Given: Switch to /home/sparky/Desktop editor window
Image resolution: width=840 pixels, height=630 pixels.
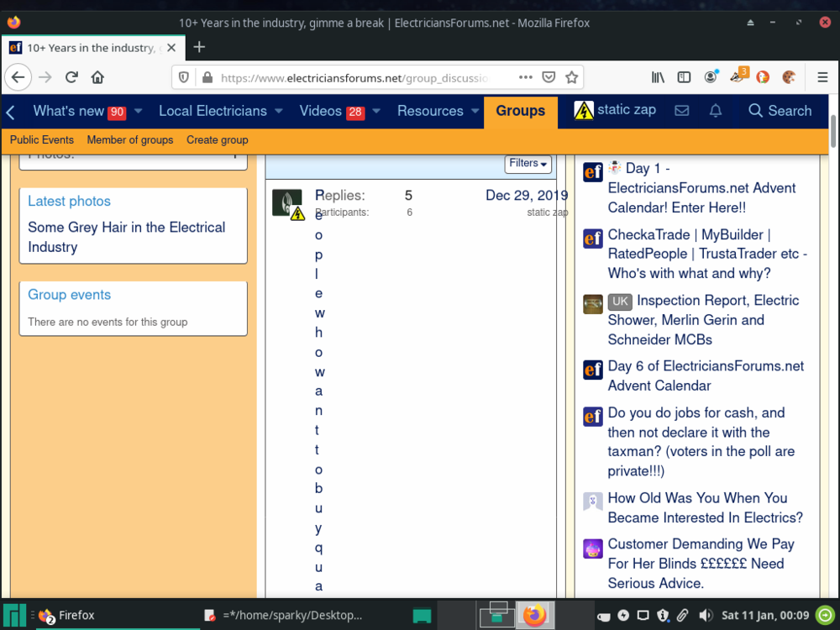Looking at the screenshot, I should [x=285, y=615].
